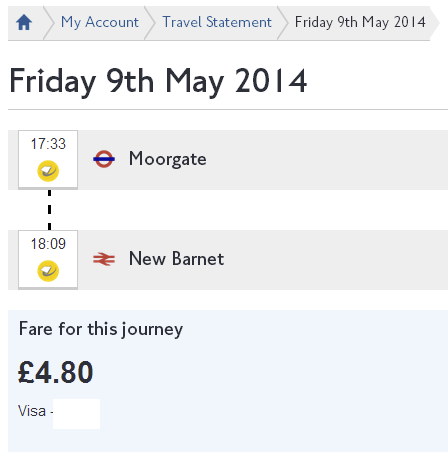Click the New Barnet station name
The height and width of the screenshot is (466, 448).
pyautogui.click(x=176, y=259)
